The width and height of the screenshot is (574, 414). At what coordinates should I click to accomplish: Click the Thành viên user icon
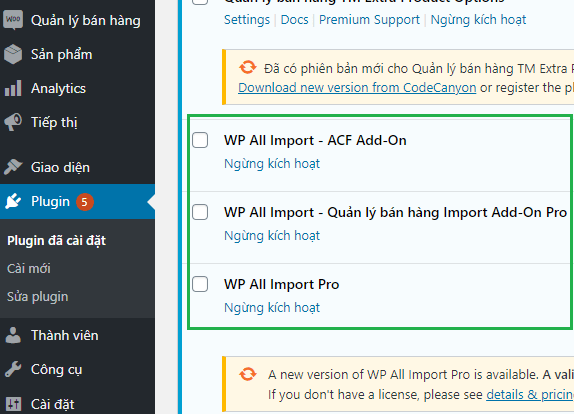coord(13,335)
